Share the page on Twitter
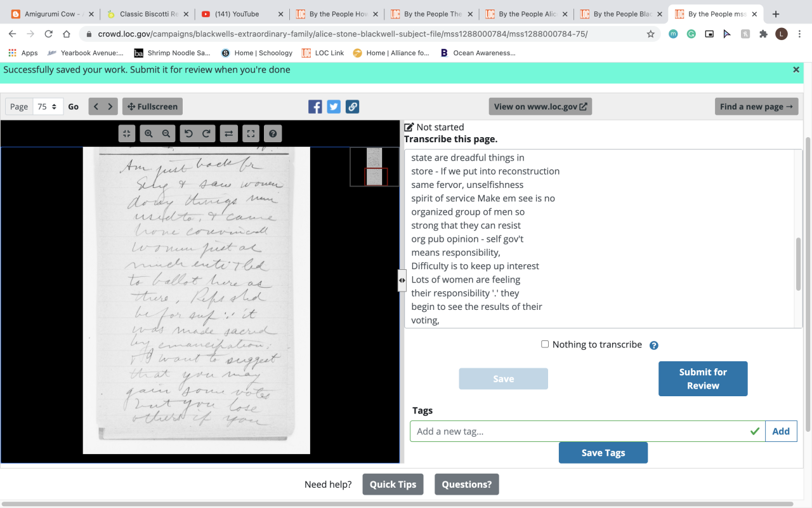Screen dimensions: 812x508 (x=334, y=107)
